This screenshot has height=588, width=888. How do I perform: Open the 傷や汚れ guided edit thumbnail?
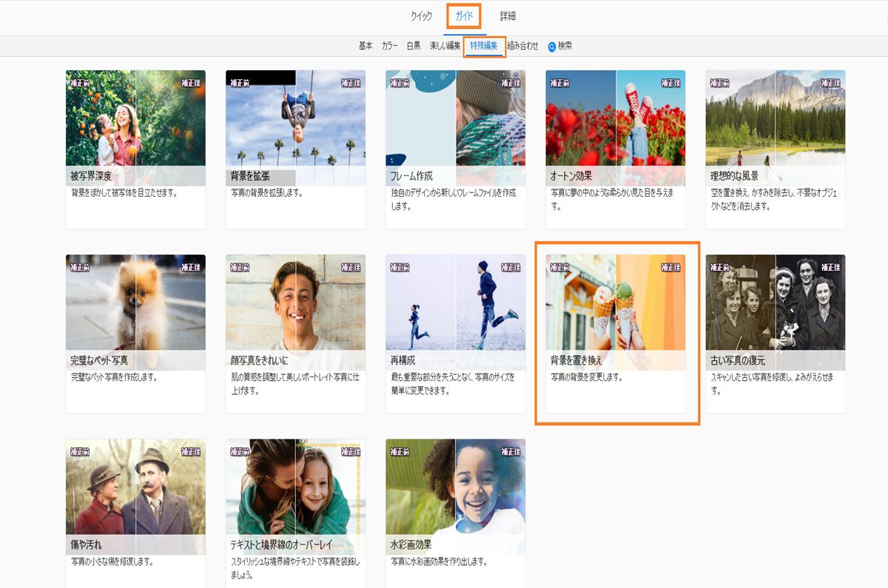(x=135, y=497)
